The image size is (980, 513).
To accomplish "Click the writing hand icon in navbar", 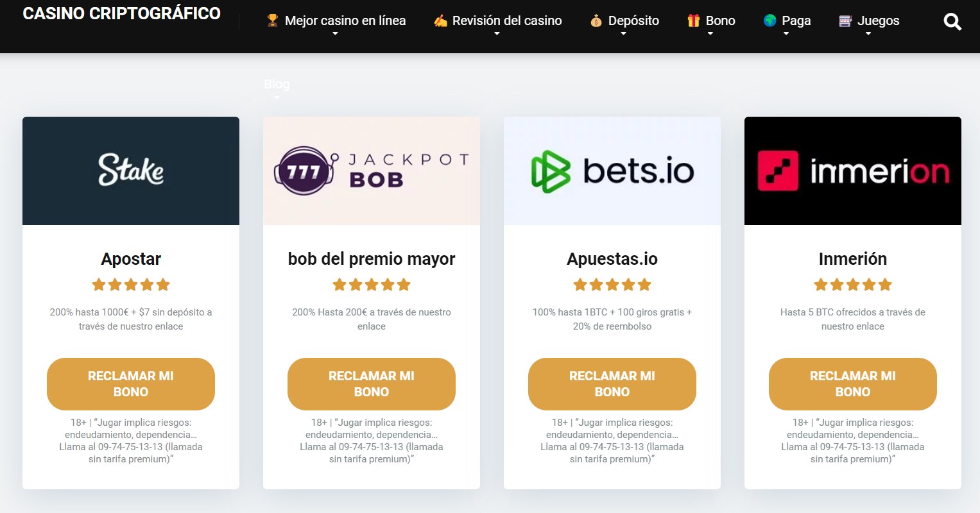I will [440, 21].
